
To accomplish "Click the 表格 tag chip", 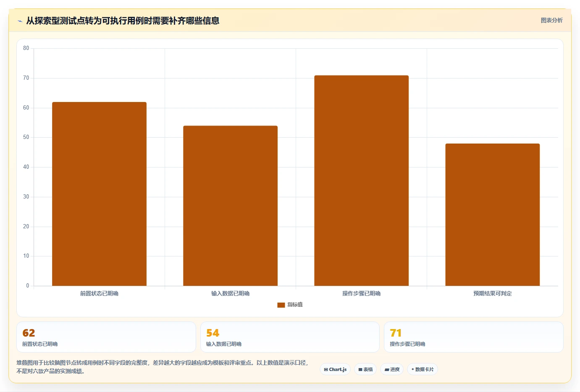I will click(365, 369).
